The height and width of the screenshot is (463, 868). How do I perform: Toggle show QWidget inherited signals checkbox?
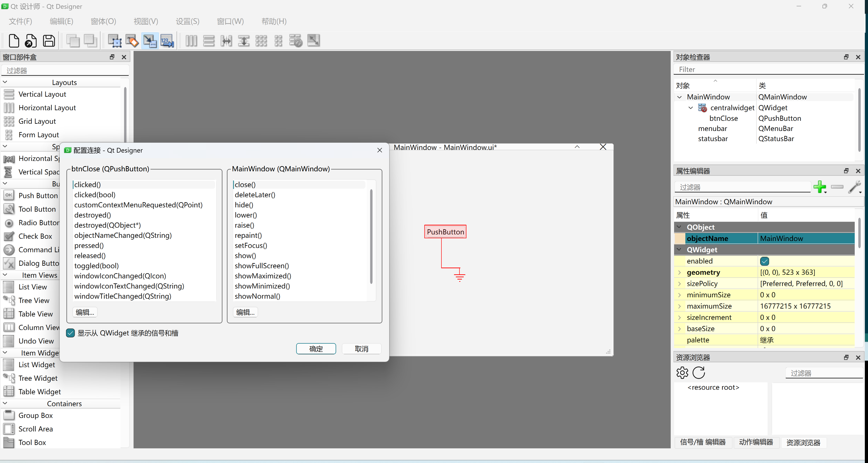click(x=70, y=333)
